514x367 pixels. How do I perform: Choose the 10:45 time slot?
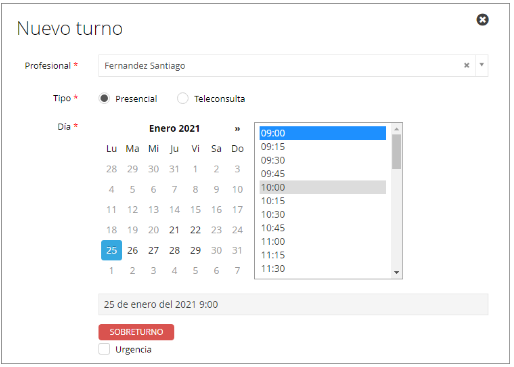tap(323, 228)
